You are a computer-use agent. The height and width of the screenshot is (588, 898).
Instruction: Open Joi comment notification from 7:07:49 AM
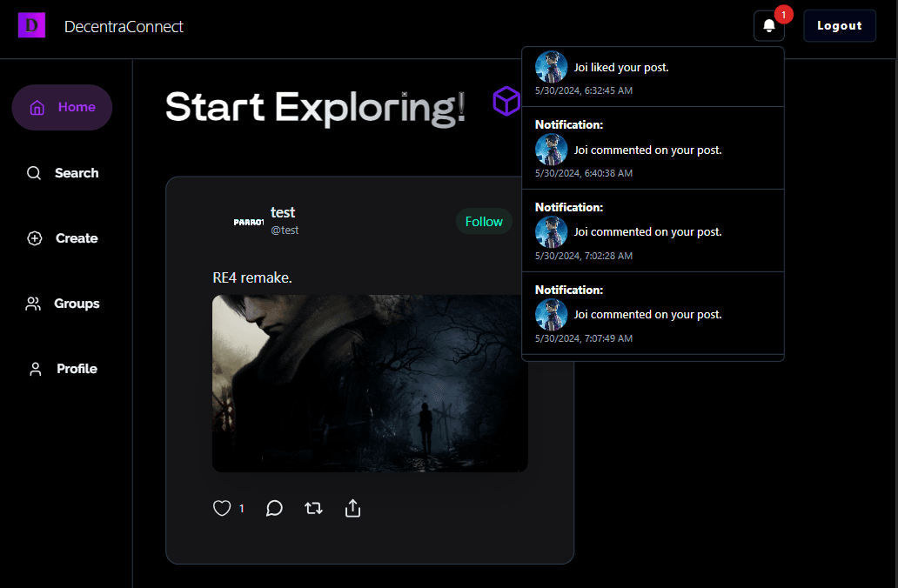coord(653,313)
